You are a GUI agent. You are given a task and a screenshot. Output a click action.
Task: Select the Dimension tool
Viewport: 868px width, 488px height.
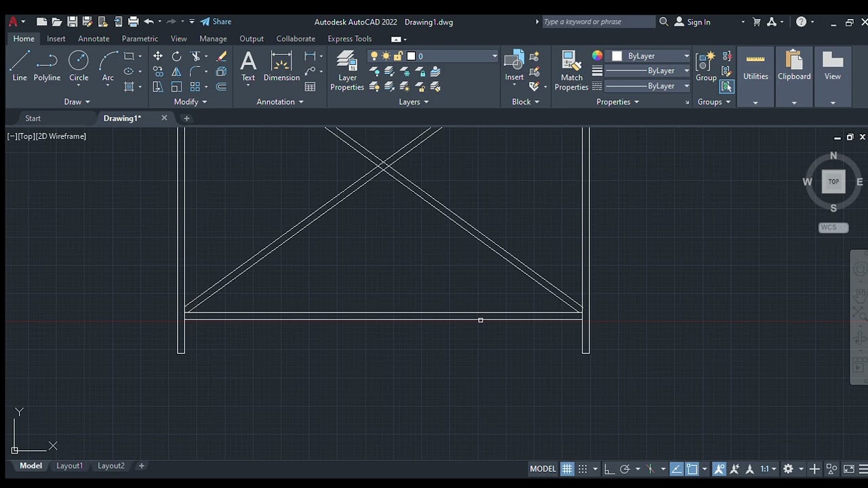tap(281, 66)
